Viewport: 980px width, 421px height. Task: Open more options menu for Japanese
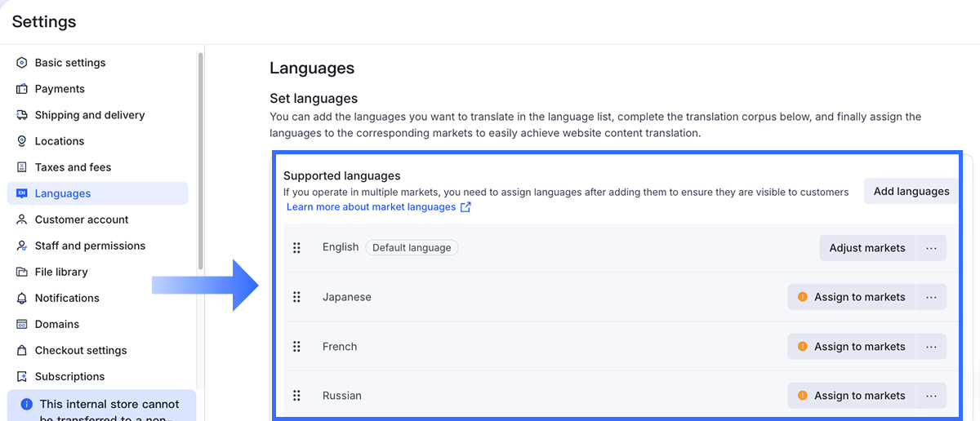click(x=931, y=297)
